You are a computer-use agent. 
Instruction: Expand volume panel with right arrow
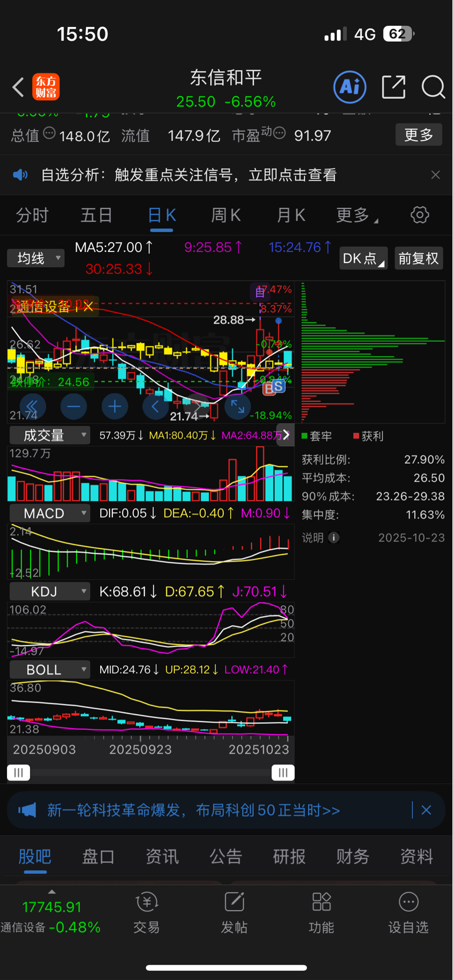[286, 435]
